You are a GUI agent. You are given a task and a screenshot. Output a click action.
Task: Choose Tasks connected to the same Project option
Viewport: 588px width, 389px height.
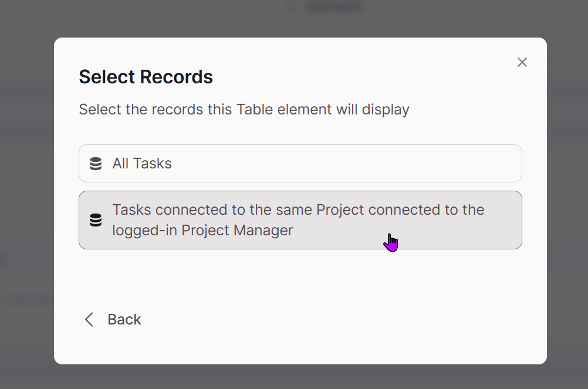click(300, 220)
